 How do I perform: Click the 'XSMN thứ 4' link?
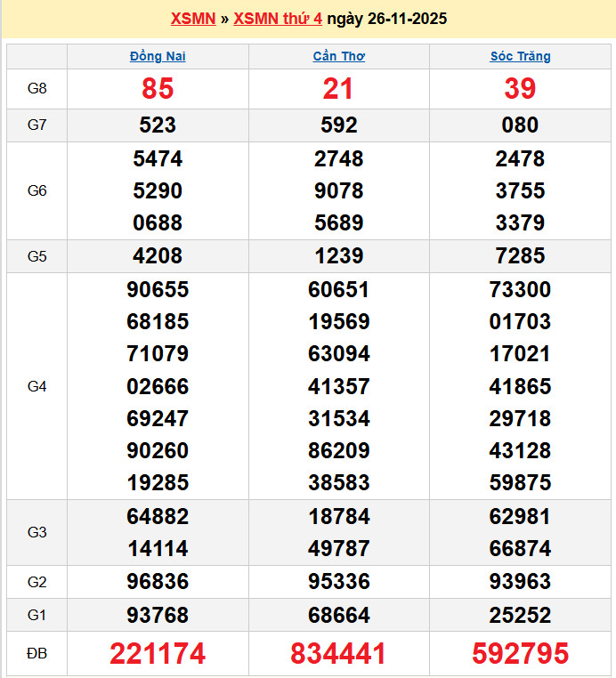[278, 19]
